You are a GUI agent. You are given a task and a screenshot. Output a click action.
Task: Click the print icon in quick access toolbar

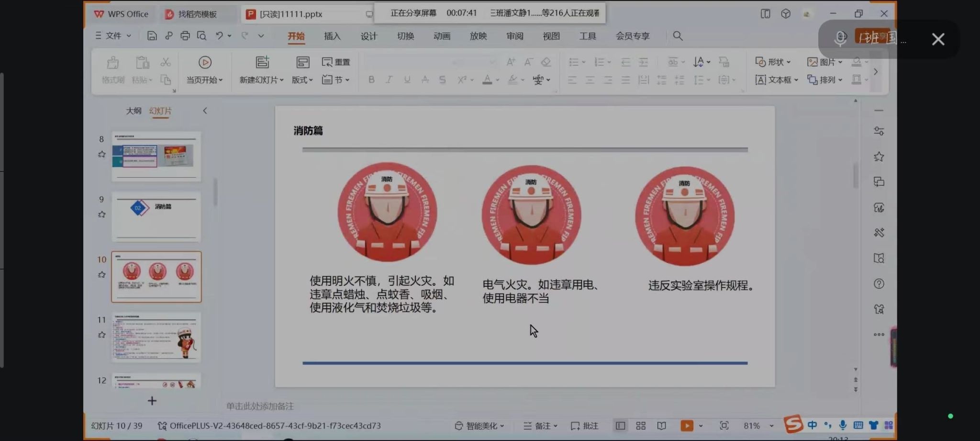[x=185, y=36]
